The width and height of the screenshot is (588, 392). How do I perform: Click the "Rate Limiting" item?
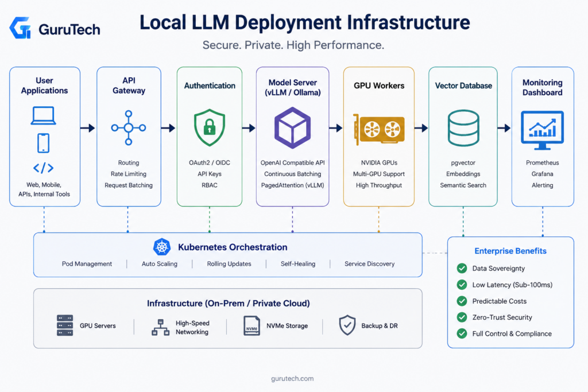[x=129, y=174]
